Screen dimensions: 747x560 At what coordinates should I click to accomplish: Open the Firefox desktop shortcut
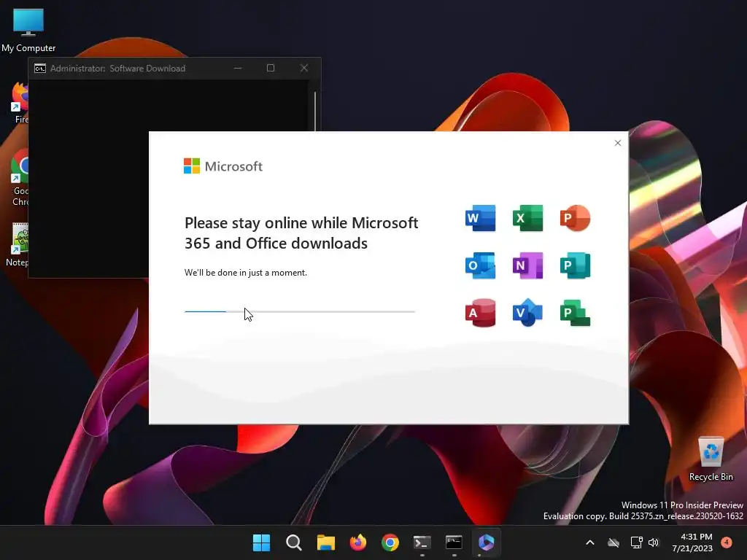click(20, 103)
